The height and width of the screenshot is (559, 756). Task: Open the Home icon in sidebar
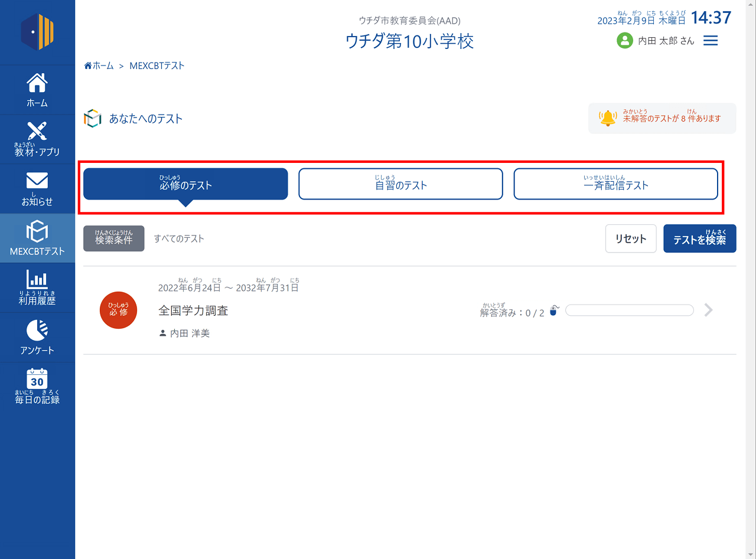click(x=37, y=83)
